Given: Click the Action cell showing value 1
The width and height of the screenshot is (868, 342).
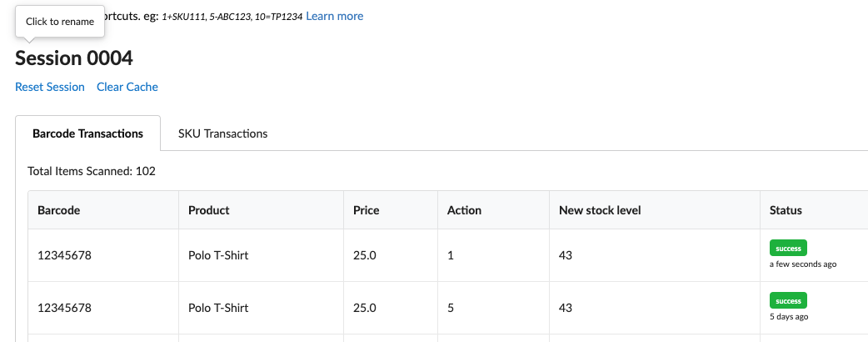Looking at the screenshot, I should (x=451, y=255).
